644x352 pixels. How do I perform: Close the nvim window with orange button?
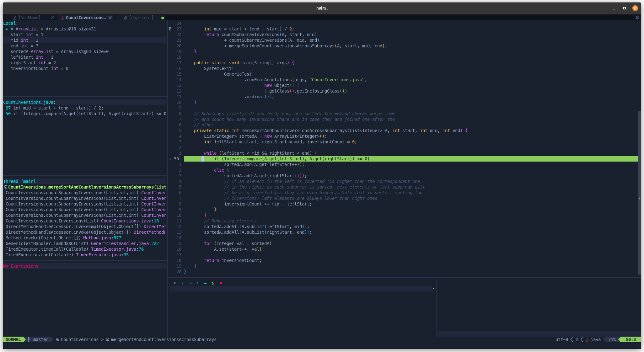(635, 8)
